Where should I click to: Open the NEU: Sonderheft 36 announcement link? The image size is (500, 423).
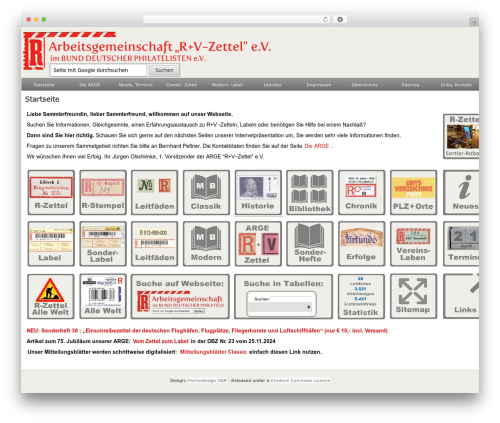207,330
